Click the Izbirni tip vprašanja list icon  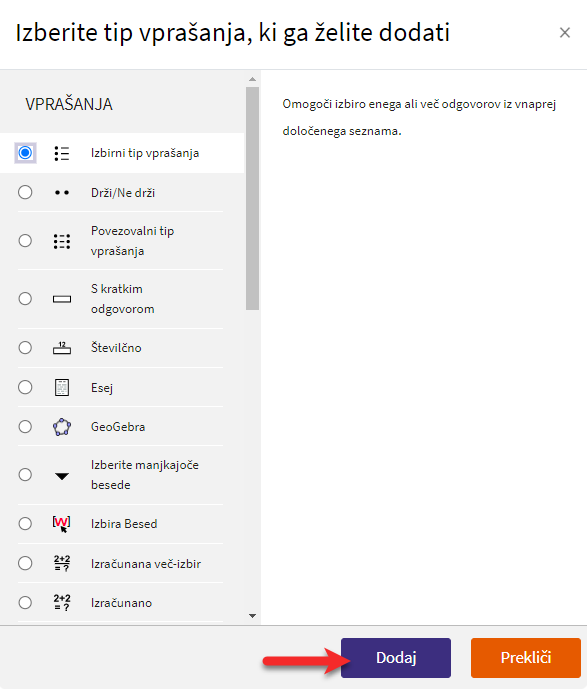coord(62,153)
